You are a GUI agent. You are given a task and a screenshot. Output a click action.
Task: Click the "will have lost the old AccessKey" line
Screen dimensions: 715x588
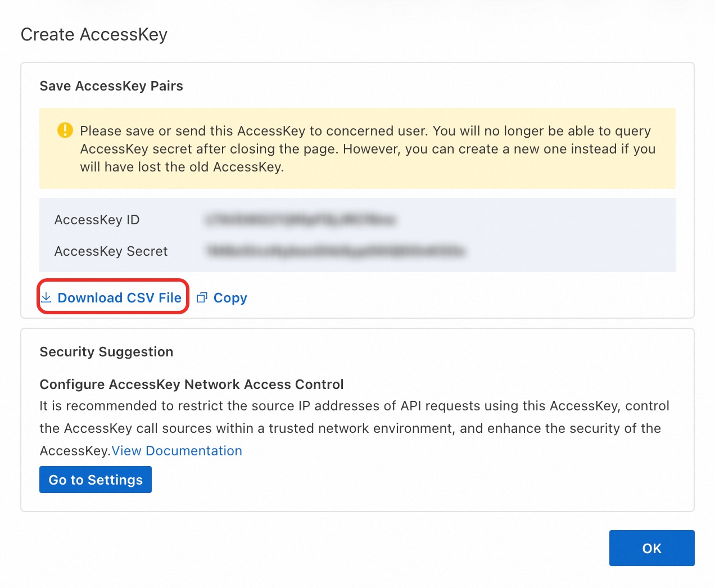point(182,167)
